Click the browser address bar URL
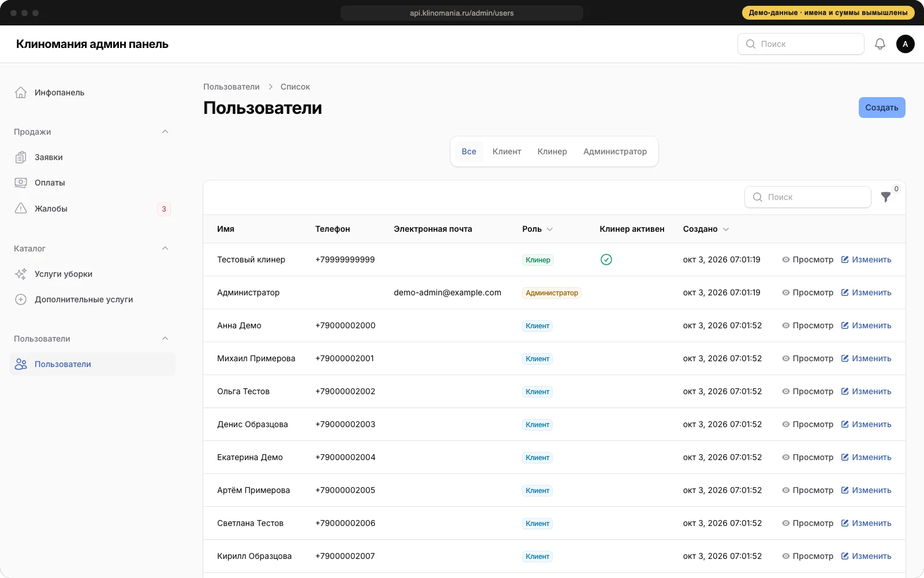 click(x=462, y=13)
